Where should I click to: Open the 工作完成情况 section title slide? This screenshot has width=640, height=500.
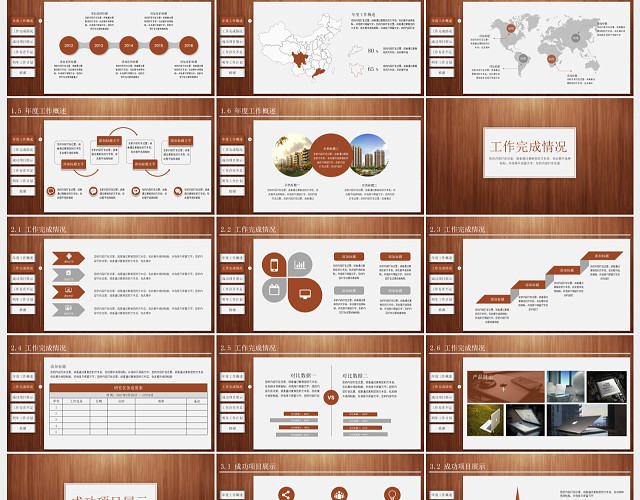tap(529, 156)
